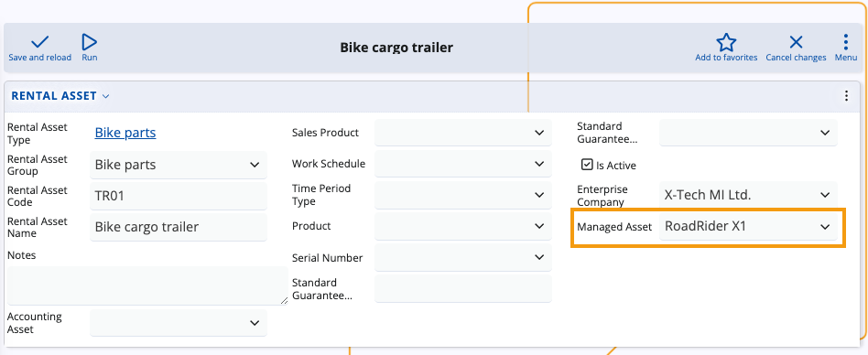Open the Enterprise Company dropdown
868x355 pixels.
click(x=748, y=195)
